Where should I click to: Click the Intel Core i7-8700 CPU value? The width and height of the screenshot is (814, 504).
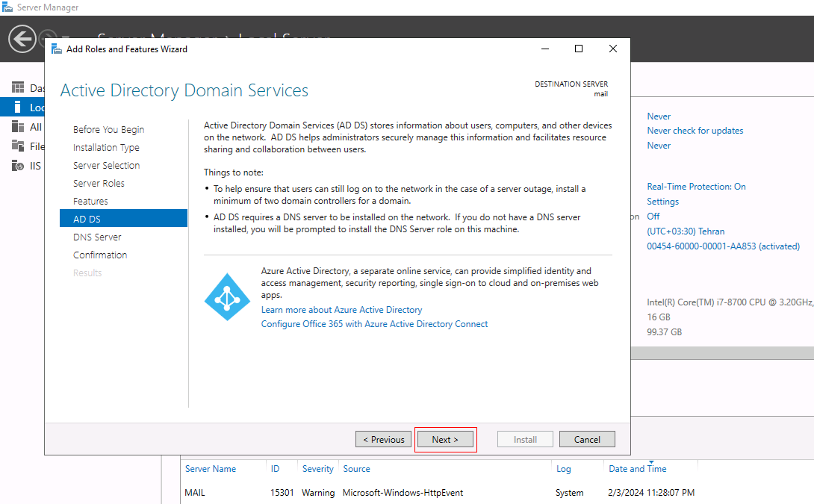pyautogui.click(x=730, y=302)
